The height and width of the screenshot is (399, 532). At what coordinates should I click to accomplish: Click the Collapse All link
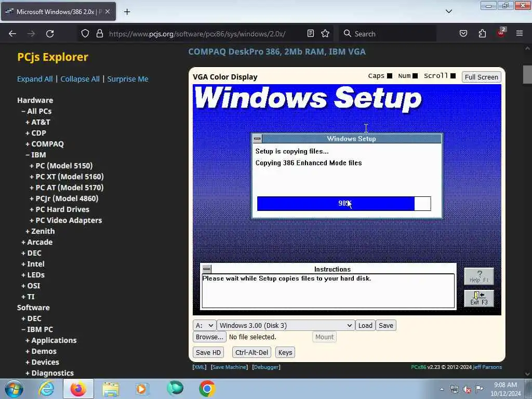coord(80,79)
